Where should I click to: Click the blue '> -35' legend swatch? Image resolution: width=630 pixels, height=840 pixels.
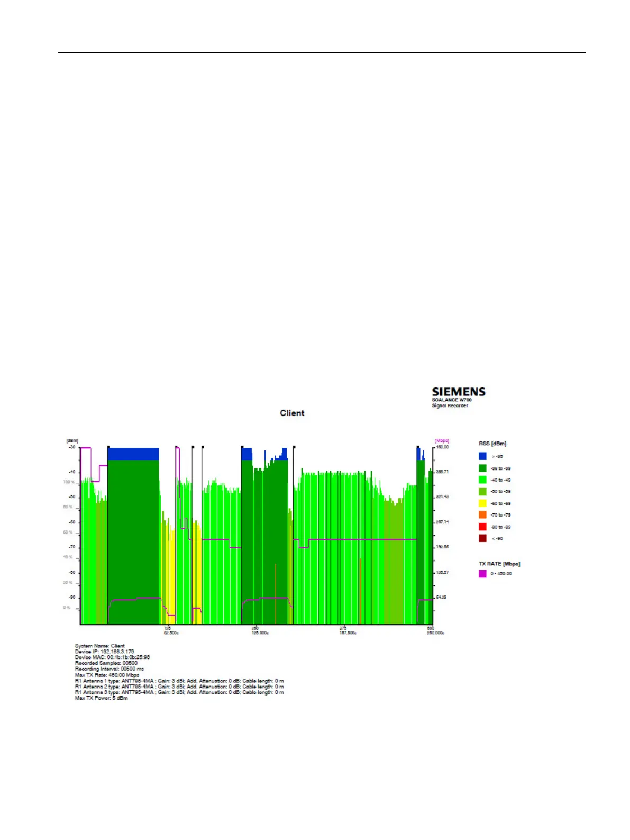coord(482,456)
